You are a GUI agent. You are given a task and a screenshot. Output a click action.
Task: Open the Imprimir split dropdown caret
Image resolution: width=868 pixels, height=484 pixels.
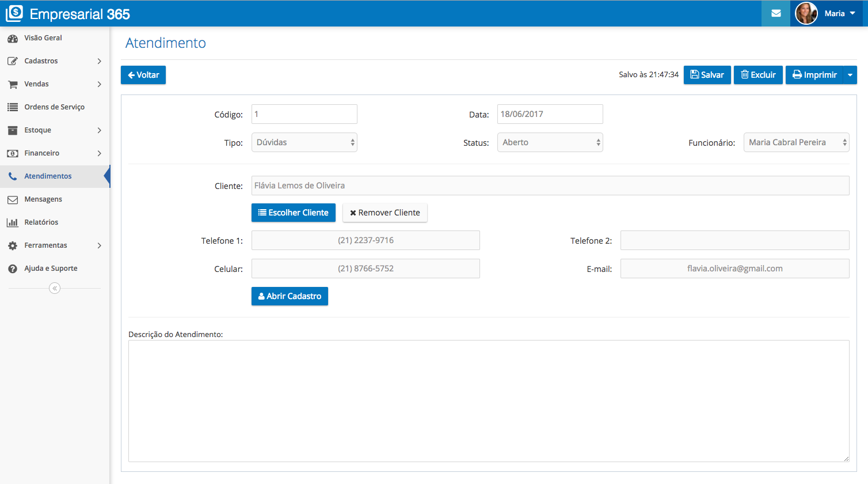(850, 75)
